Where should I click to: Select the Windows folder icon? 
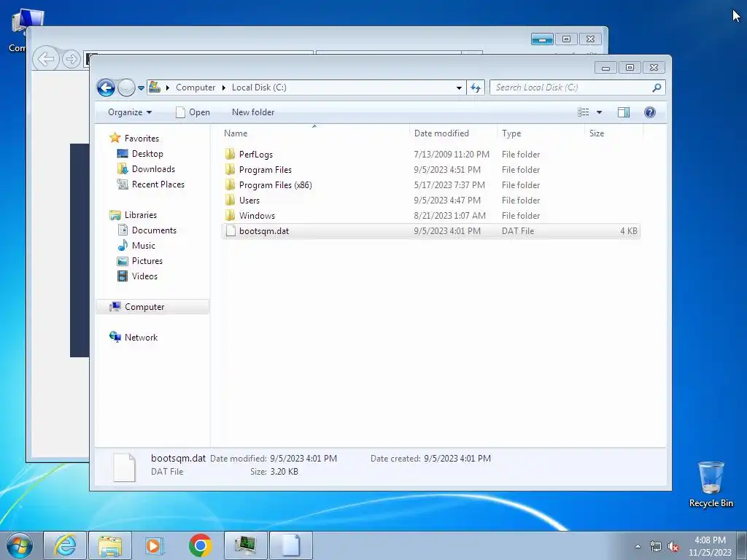point(230,215)
